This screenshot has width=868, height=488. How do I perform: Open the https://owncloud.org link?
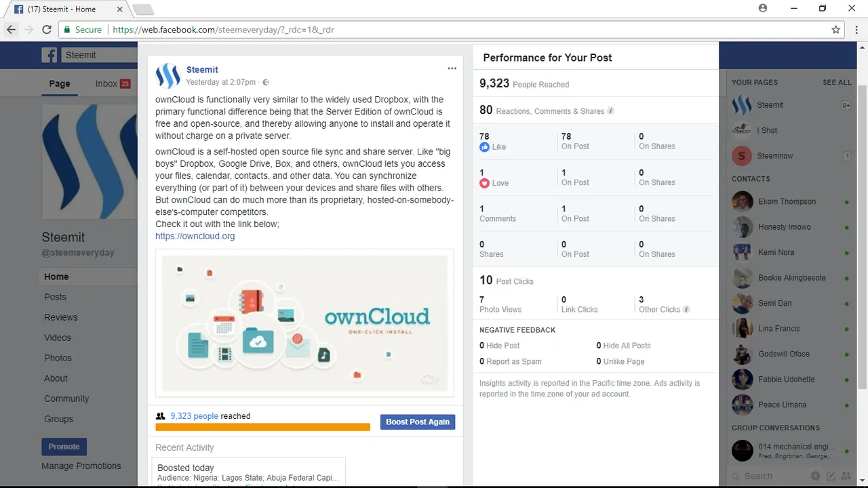[x=195, y=236]
